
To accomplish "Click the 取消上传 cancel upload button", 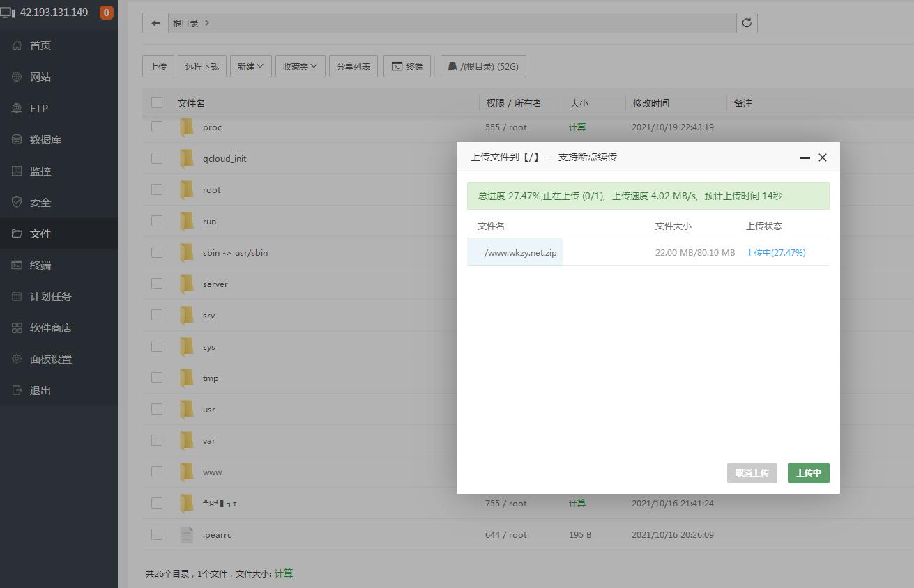I will pyautogui.click(x=752, y=473).
